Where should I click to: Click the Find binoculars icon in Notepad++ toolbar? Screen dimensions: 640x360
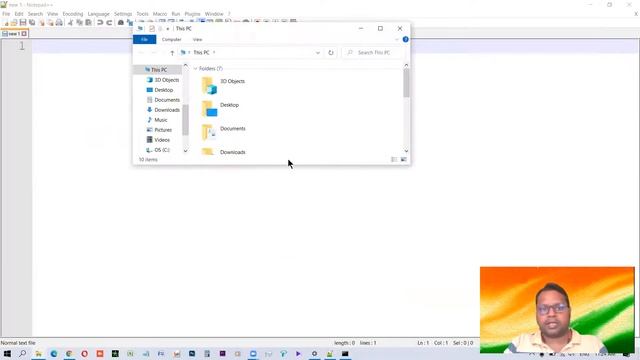tap(120, 22)
